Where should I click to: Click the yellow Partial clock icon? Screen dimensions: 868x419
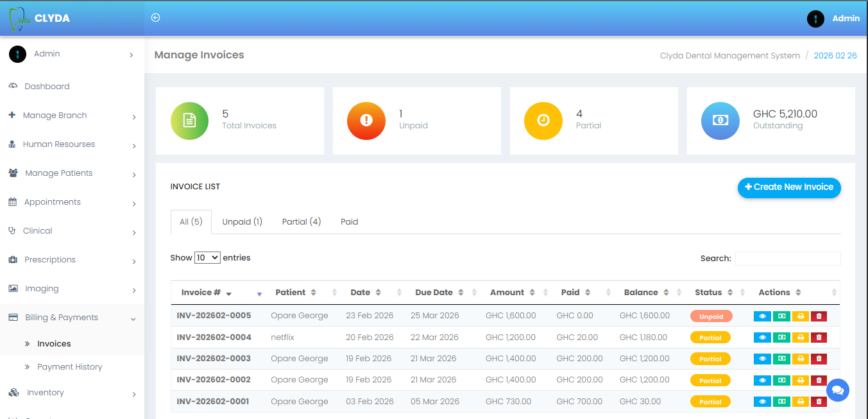click(x=543, y=121)
